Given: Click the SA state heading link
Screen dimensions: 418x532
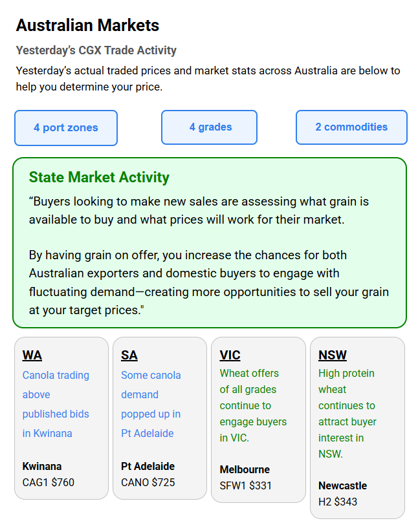Looking at the screenshot, I should 129,356.
